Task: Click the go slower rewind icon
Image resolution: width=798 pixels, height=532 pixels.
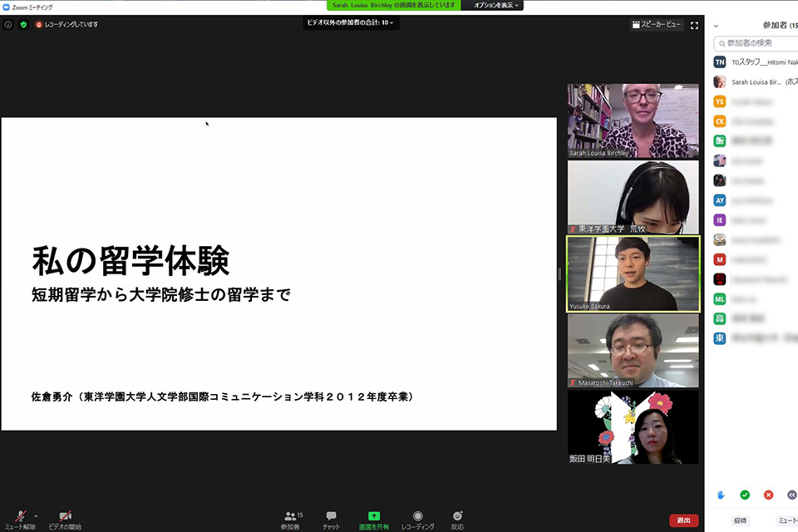Action: (792, 495)
